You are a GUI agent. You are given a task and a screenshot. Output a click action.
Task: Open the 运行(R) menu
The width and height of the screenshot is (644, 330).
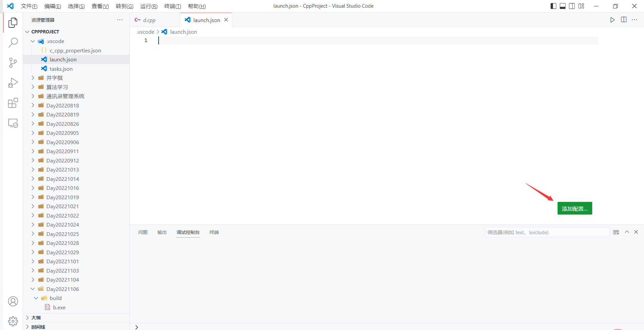coord(149,6)
